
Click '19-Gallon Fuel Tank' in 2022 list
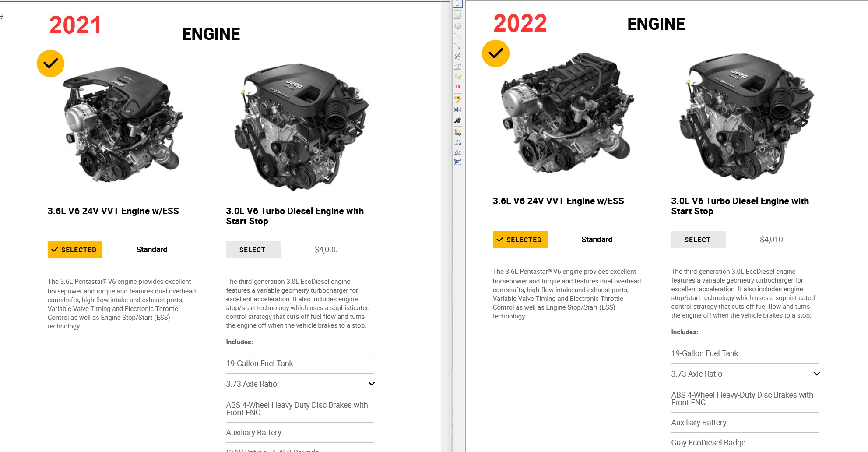coord(705,353)
